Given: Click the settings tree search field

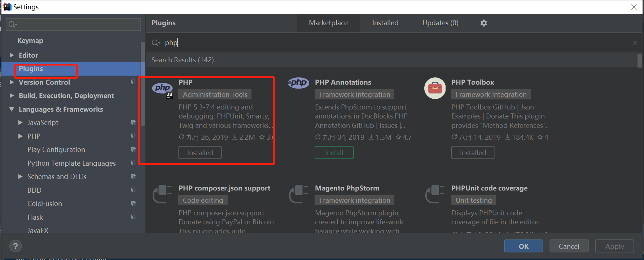Looking at the screenshot, I should point(74,24).
